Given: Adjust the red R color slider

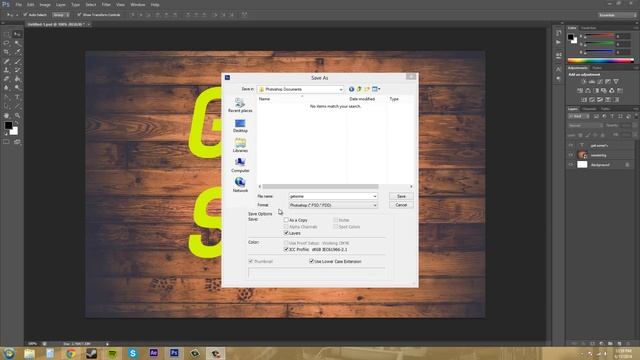Looking at the screenshot, I should pyautogui.click(x=599, y=36).
